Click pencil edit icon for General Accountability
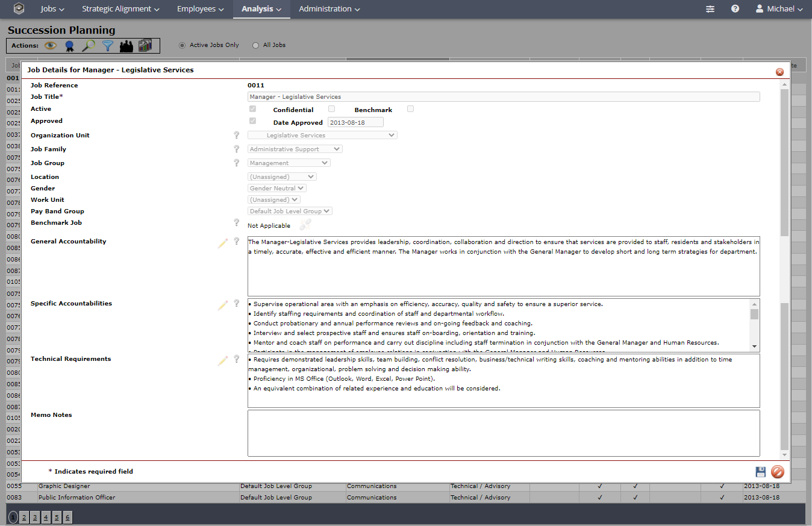This screenshot has height=526, width=812. click(223, 243)
